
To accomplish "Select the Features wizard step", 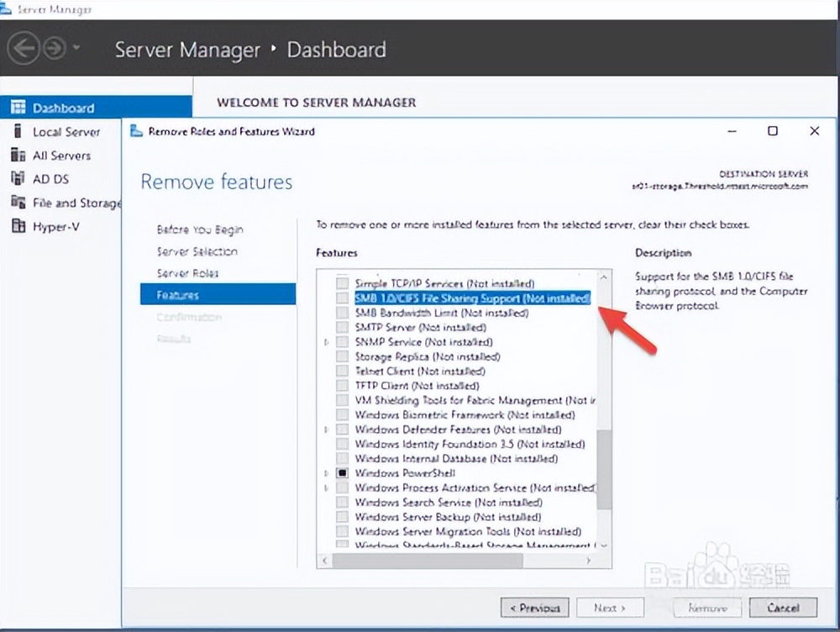I will (x=218, y=294).
